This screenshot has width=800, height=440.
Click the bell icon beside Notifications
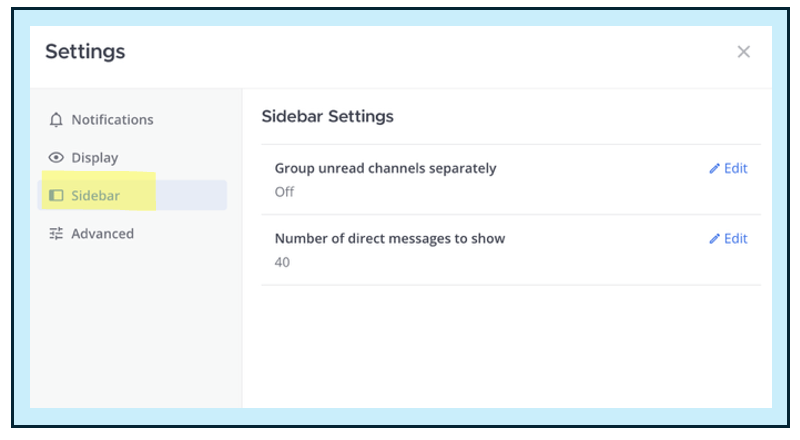(56, 120)
